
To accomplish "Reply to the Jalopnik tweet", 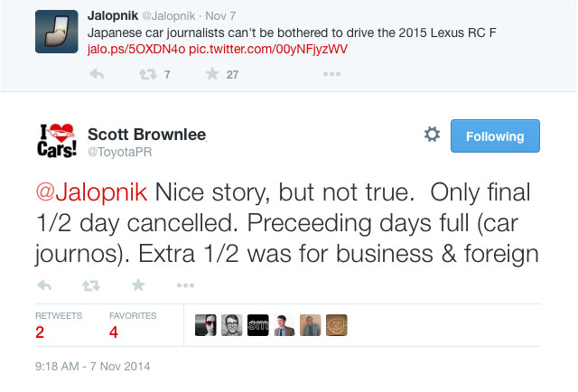I will coord(96,74).
